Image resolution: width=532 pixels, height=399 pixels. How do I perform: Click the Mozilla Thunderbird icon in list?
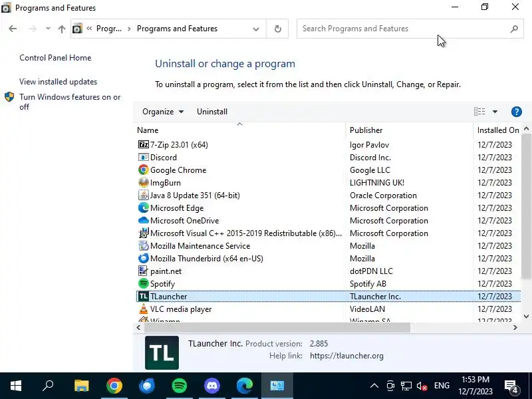[143, 258]
